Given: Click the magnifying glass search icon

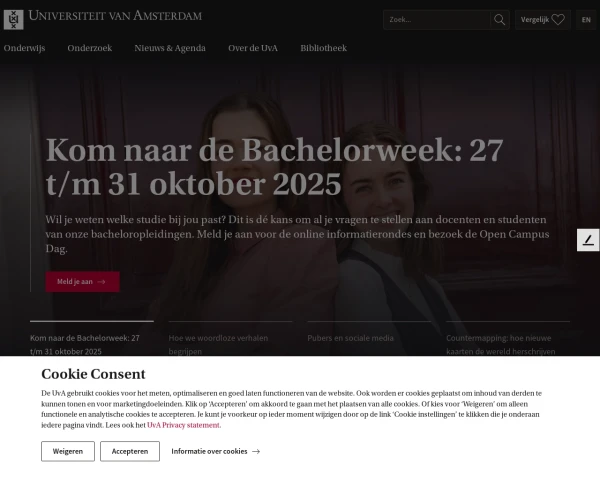Looking at the screenshot, I should [499, 20].
